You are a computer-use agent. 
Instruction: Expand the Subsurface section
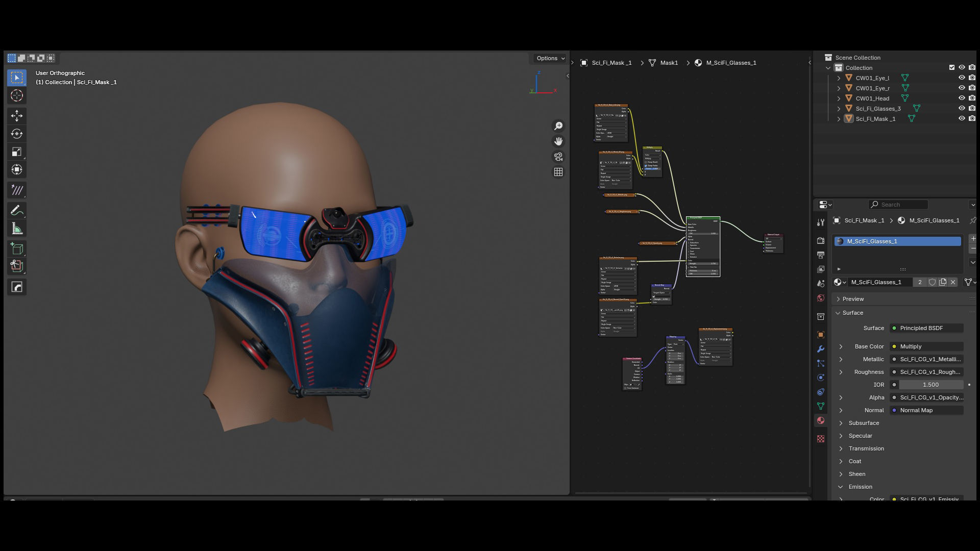coord(841,423)
